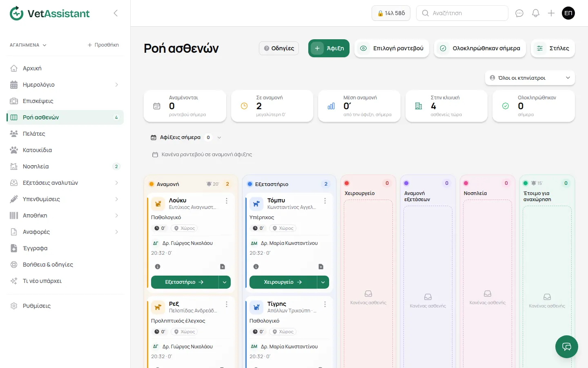Open the document icon on Τόμπυ card
The height and width of the screenshot is (368, 588).
(321, 267)
